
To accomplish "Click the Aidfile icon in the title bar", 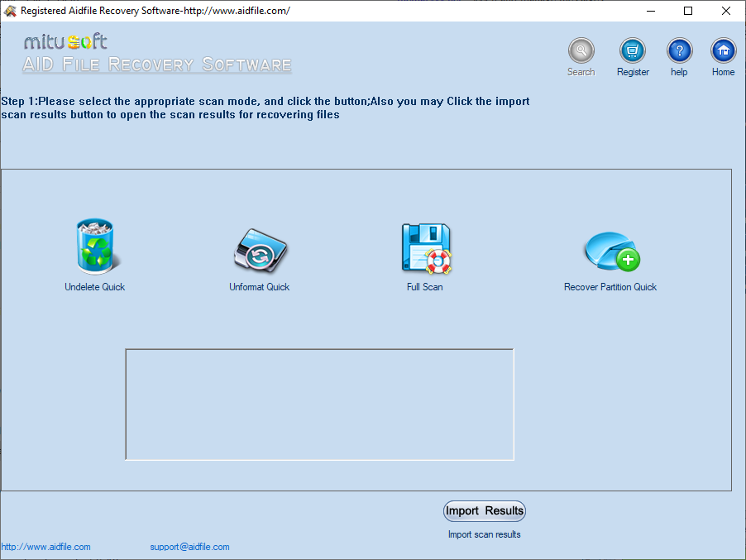I will [x=10, y=10].
